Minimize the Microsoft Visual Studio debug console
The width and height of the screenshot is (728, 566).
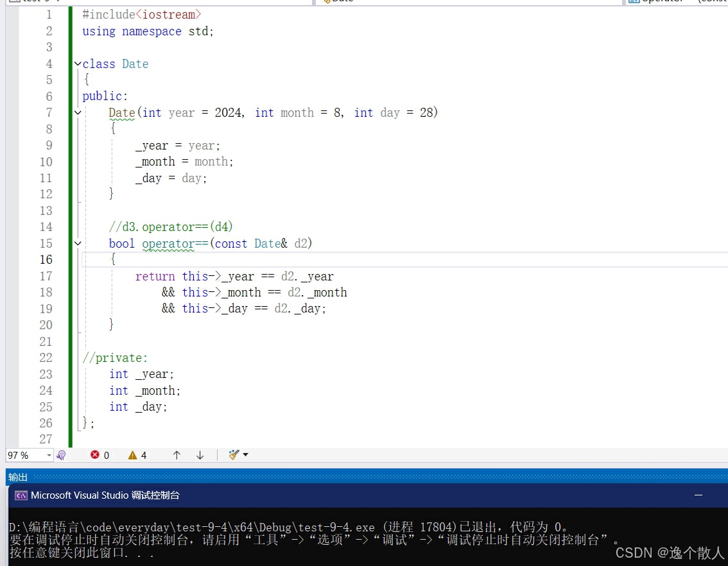click(x=698, y=495)
